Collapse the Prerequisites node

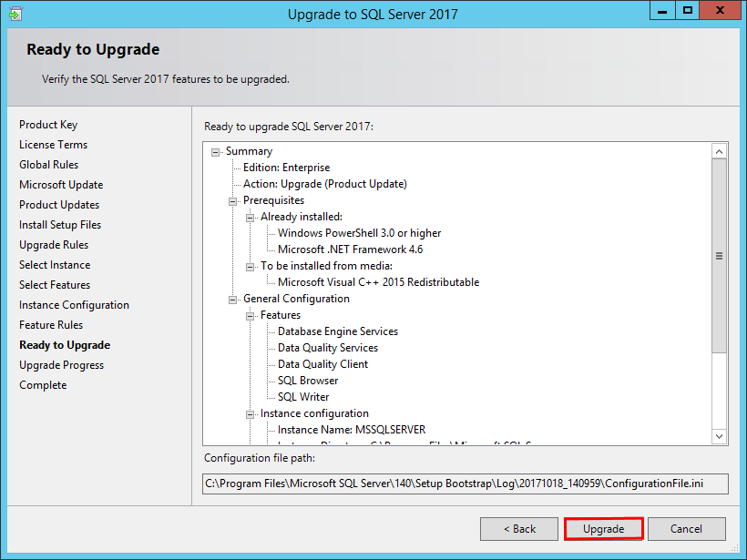click(x=231, y=200)
